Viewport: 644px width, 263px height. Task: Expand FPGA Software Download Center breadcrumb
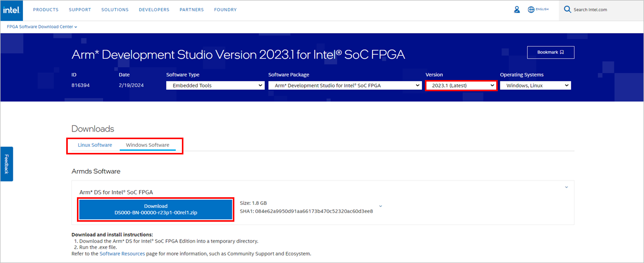[x=42, y=27]
